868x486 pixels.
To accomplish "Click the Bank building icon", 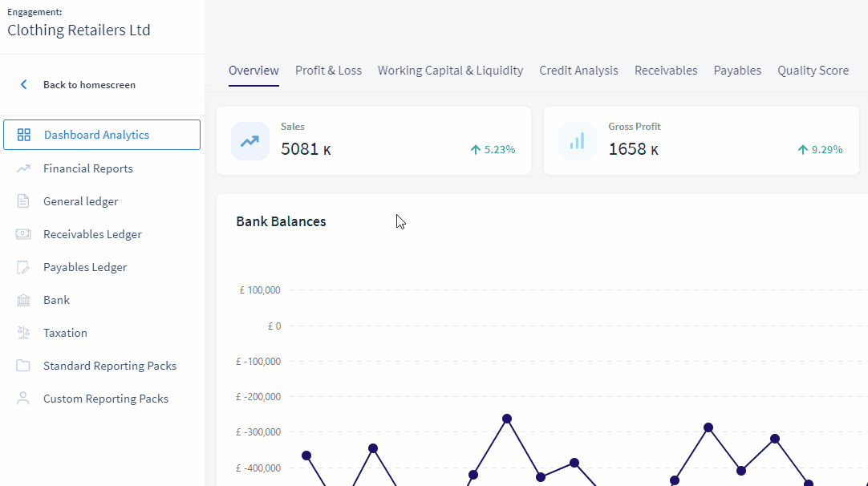I will [23, 300].
